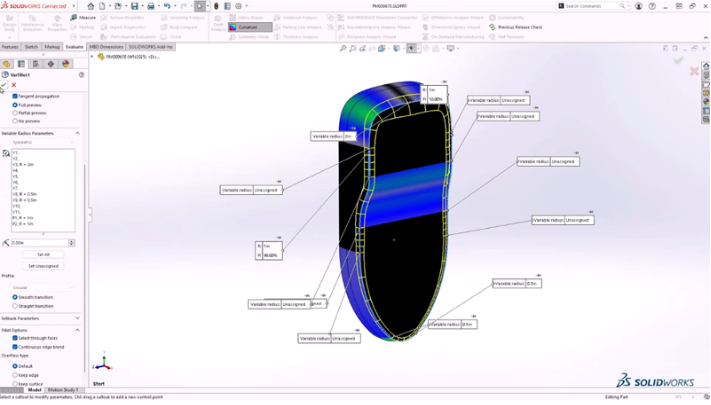Switch to the MBD Dimensions tab
The height and width of the screenshot is (405, 711).
106,47
